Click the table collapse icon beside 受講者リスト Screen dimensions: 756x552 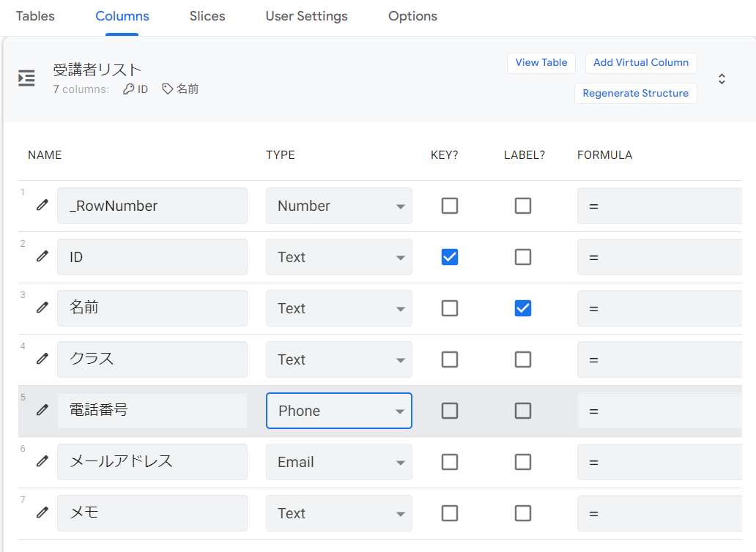click(x=26, y=79)
